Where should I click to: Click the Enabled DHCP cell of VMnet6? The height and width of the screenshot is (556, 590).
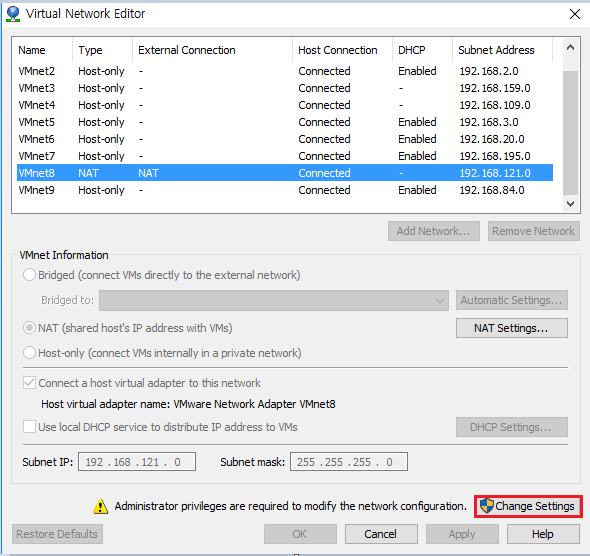click(417, 139)
